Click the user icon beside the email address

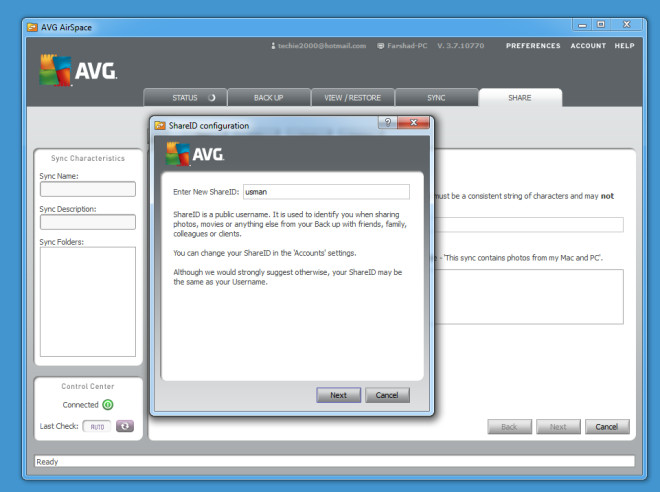click(x=273, y=45)
